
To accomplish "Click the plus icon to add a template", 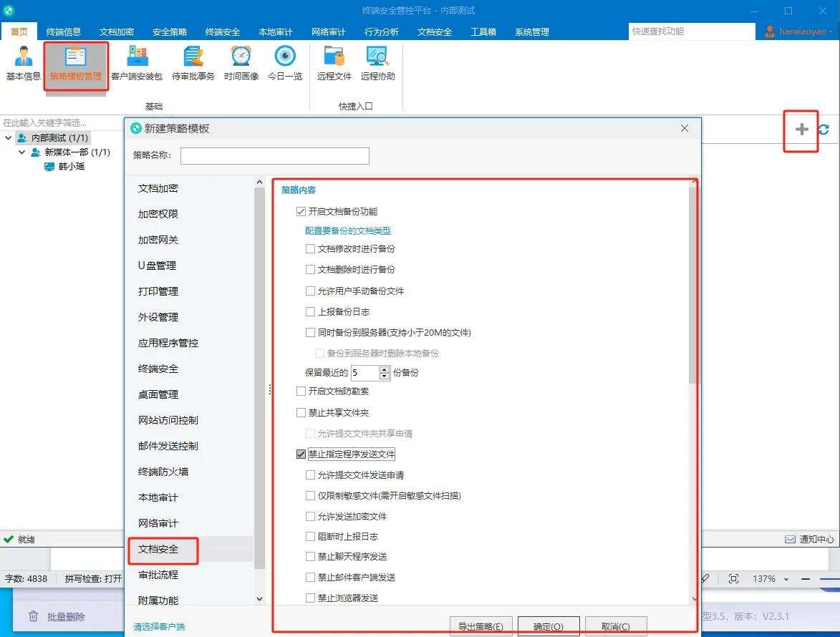I will pos(801,129).
